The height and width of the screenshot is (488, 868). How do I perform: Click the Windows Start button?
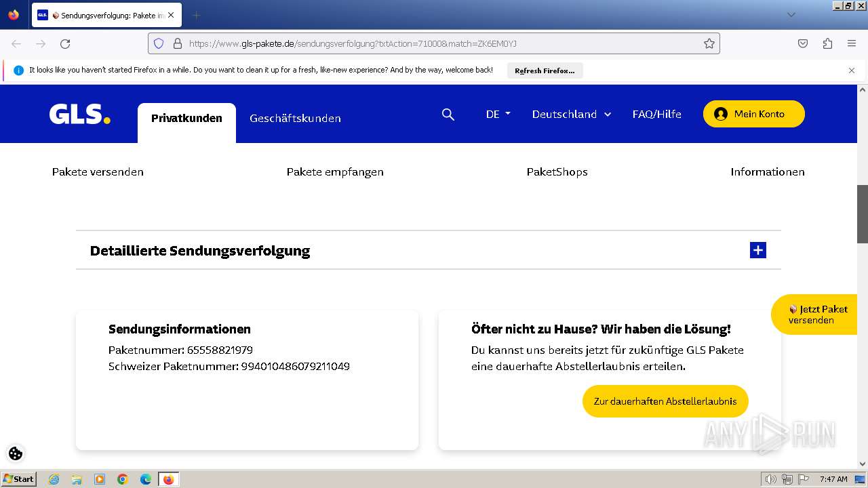coord(18,479)
